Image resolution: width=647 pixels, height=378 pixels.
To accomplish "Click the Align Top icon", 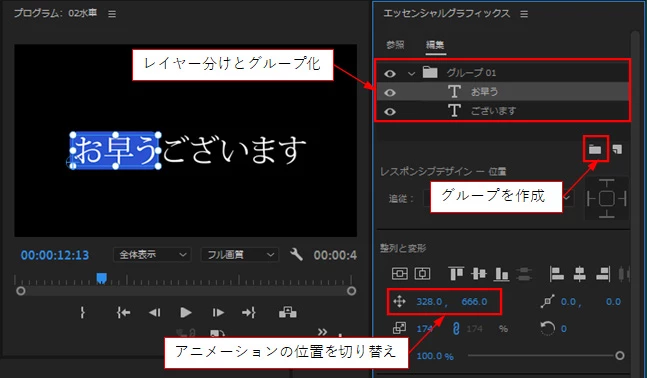I will tap(456, 273).
